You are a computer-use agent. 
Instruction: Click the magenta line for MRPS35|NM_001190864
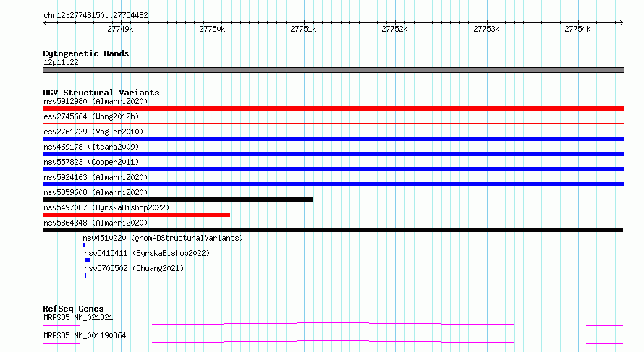click(x=333, y=342)
